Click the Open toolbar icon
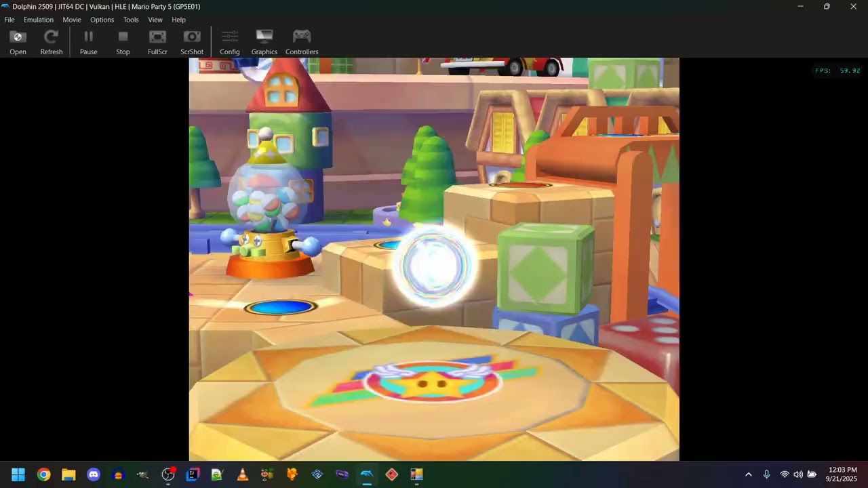 pyautogui.click(x=18, y=42)
